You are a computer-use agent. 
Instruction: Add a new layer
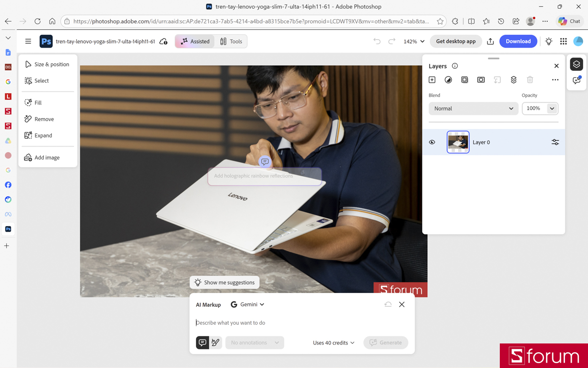(432, 79)
